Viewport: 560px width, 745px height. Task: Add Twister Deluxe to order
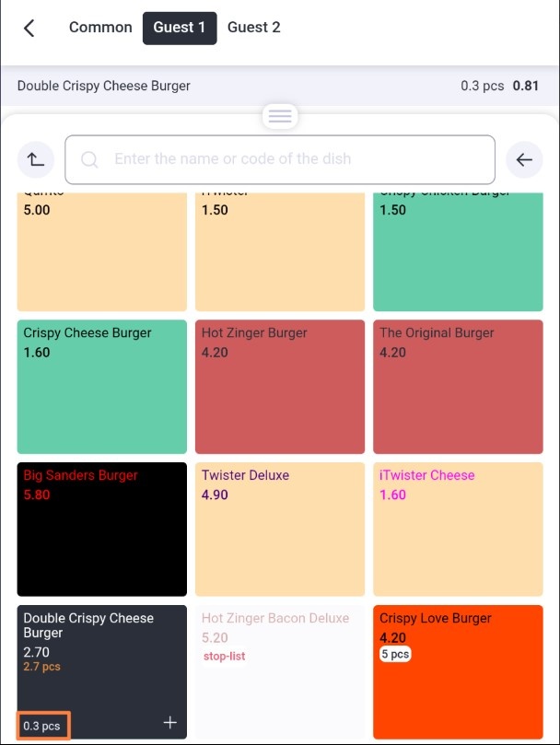(x=279, y=530)
